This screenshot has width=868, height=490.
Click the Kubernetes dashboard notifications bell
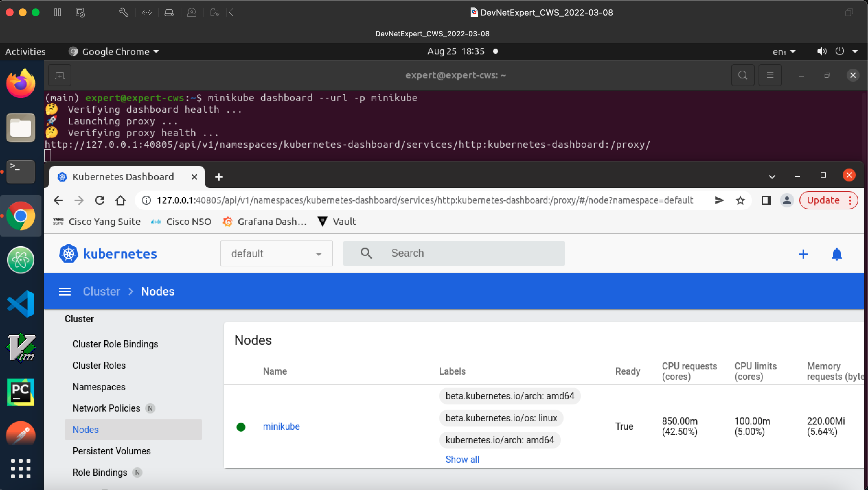pyautogui.click(x=836, y=254)
